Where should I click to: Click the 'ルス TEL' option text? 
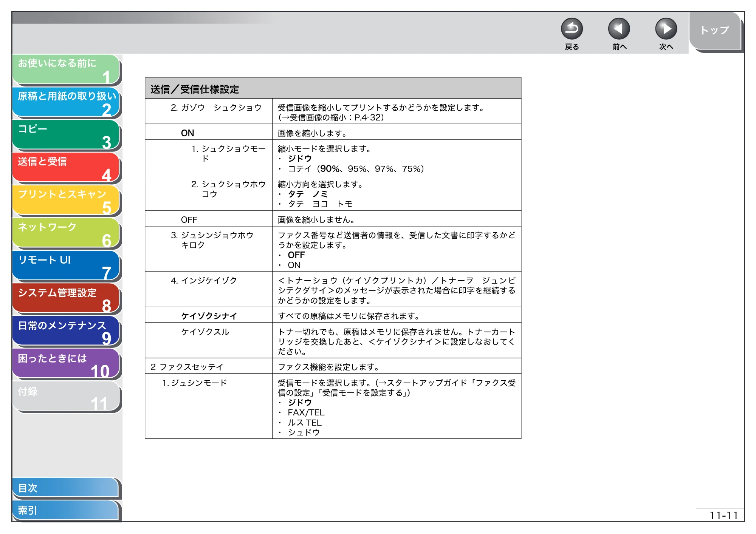click(305, 423)
